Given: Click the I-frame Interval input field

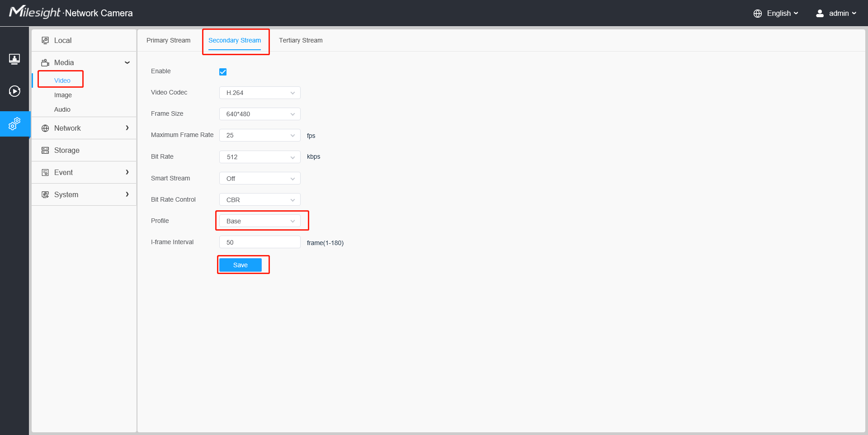Looking at the screenshot, I should click(x=260, y=242).
